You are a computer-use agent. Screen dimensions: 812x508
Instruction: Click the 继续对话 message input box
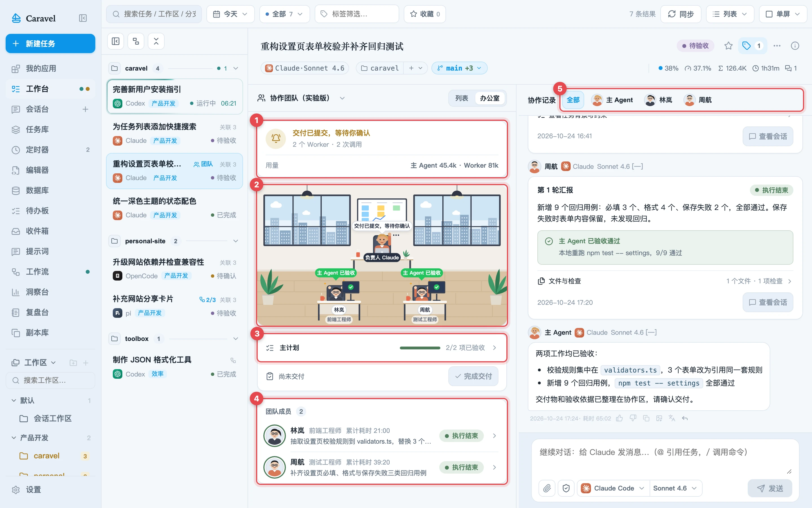(x=665, y=459)
